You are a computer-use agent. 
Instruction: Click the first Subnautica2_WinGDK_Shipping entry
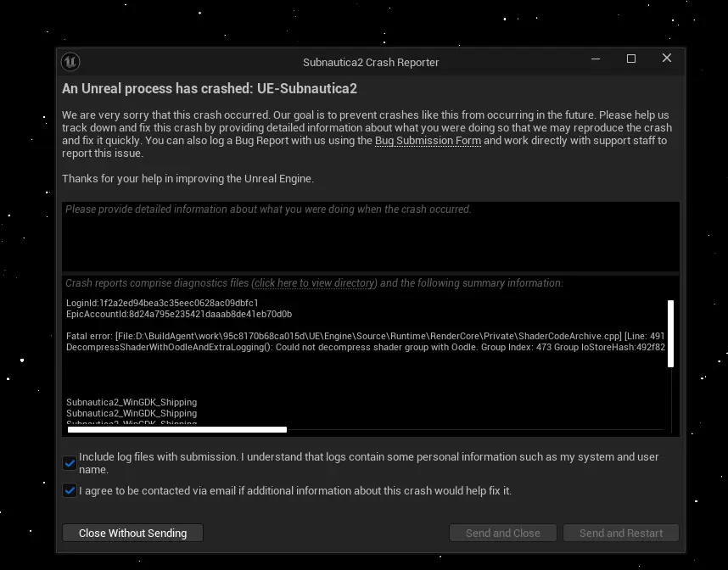[x=132, y=402]
